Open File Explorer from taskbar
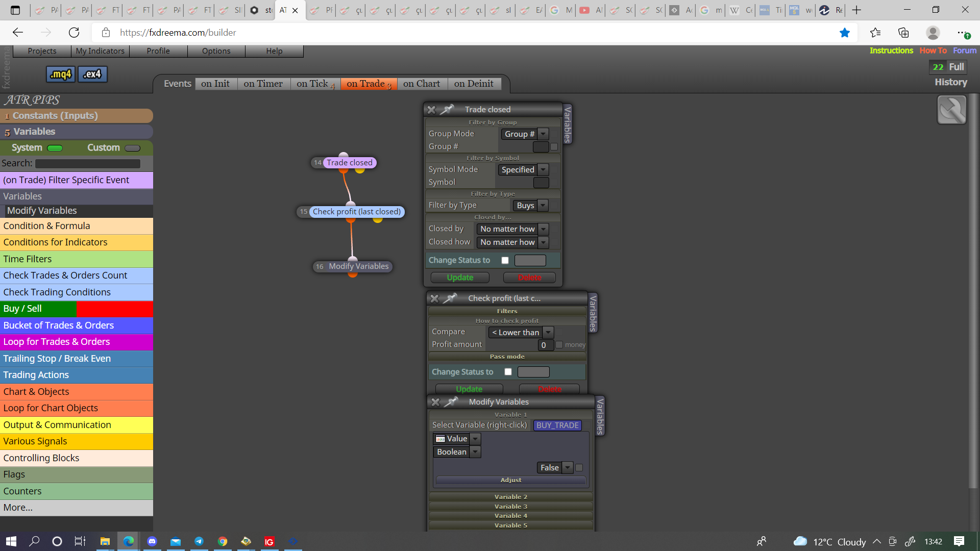This screenshot has height=551, width=980. (105, 541)
